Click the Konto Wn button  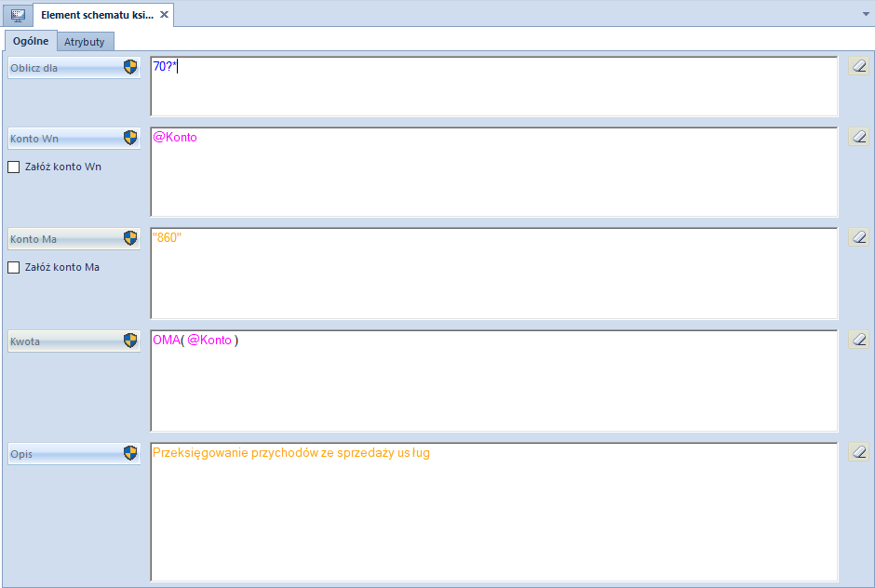[x=74, y=139]
